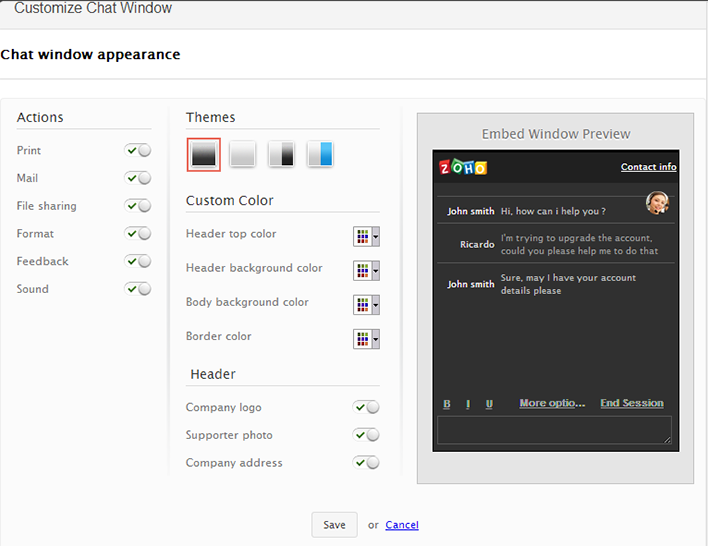Select the light gray theme thumbnail
The image size is (708, 546).
point(242,154)
